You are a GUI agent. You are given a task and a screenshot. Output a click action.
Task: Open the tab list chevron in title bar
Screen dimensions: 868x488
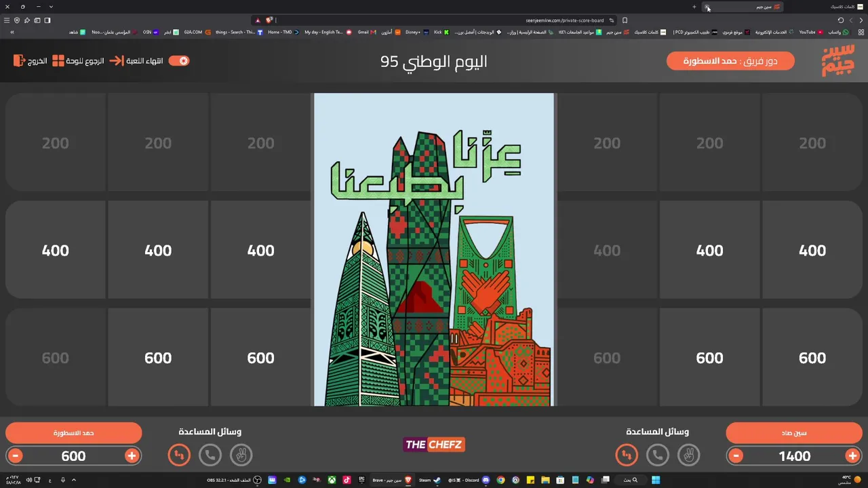(x=51, y=7)
